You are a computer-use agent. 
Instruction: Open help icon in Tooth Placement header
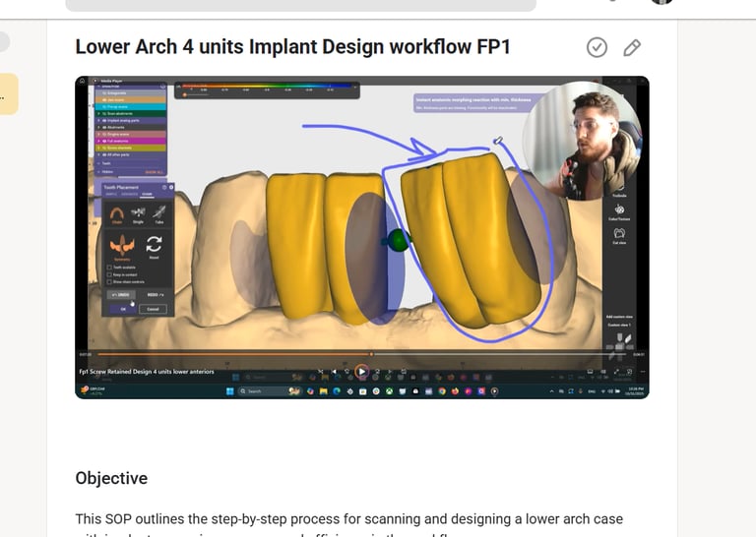click(164, 187)
